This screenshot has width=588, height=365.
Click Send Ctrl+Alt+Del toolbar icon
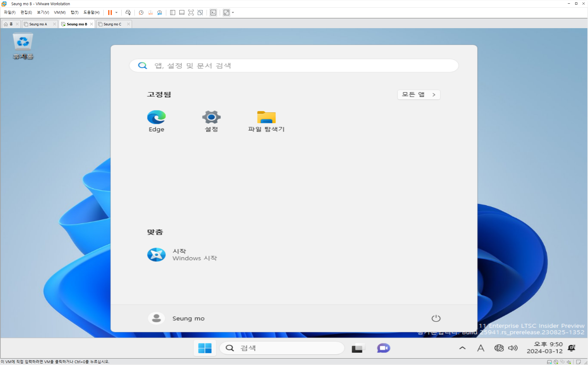[128, 13]
